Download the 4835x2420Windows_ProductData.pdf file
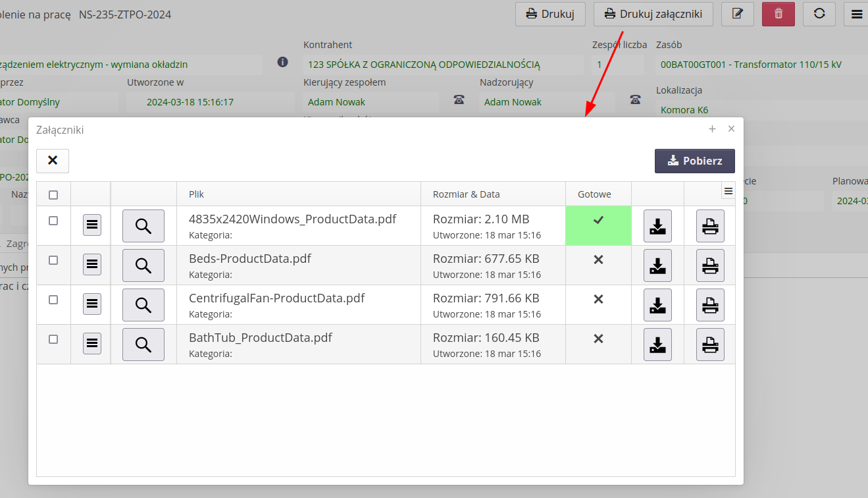The height and width of the screenshot is (498, 868). pyautogui.click(x=657, y=226)
